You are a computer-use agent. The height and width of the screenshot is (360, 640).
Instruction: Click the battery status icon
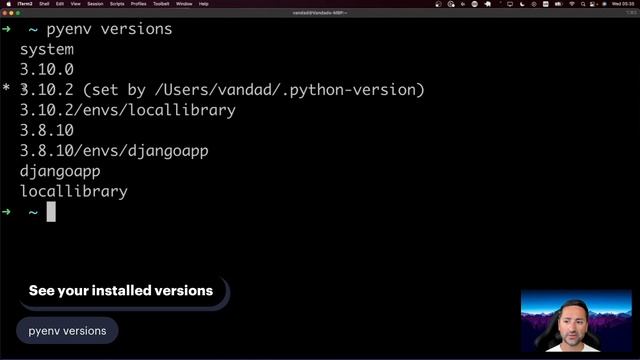(x=558, y=4)
